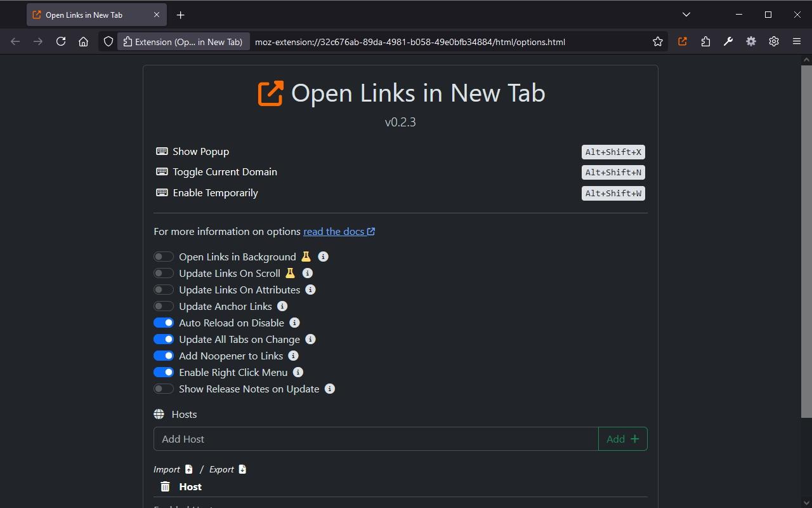Open the read the docs link
This screenshot has width=812, height=508.
pos(339,231)
